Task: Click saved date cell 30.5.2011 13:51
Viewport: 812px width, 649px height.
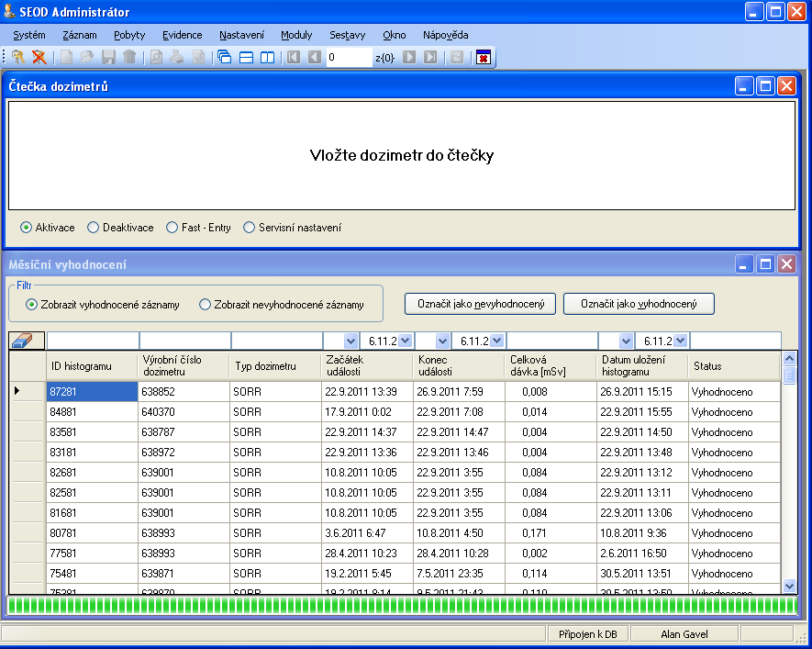Action: [642, 574]
